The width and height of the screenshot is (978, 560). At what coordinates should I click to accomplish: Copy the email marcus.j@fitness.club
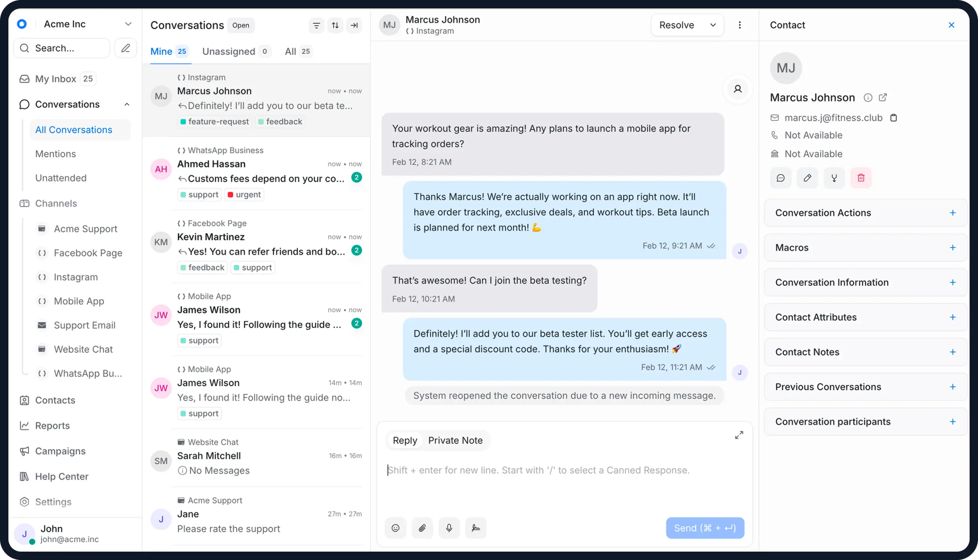(894, 117)
